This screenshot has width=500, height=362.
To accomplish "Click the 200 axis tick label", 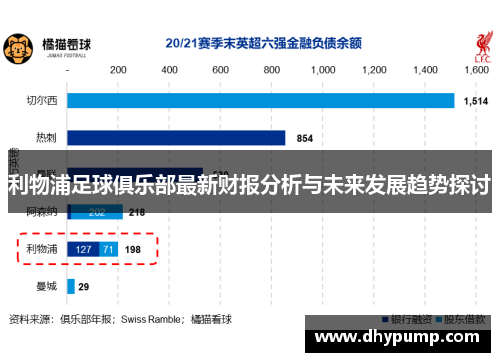I will click(x=118, y=70).
